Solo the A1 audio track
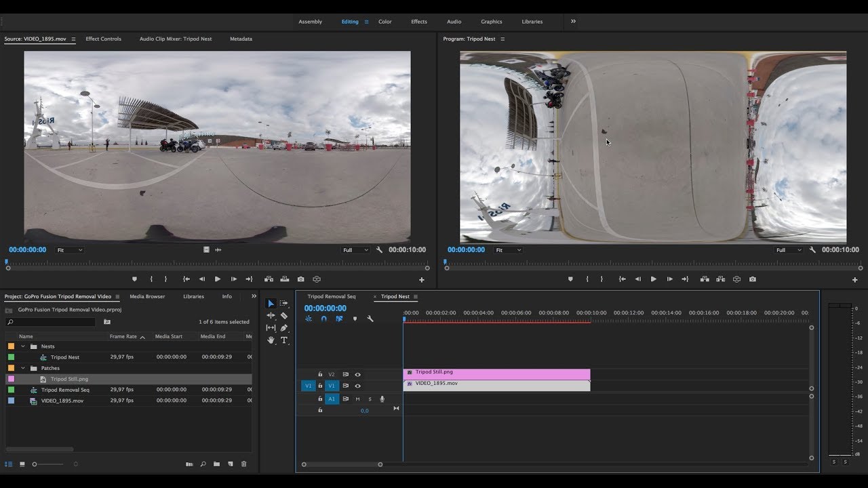The image size is (868, 488). [x=370, y=399]
